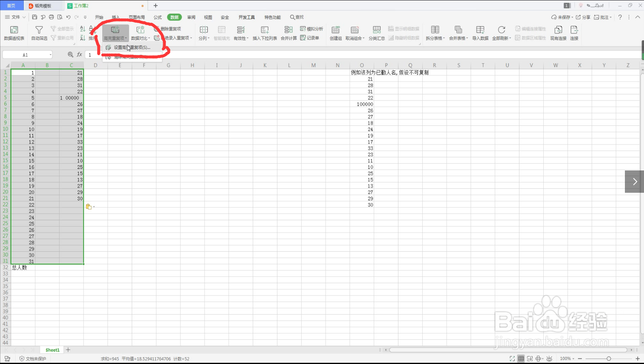Click the print icon in quick toolbar
This screenshot has width=644, height=364.
(51, 17)
